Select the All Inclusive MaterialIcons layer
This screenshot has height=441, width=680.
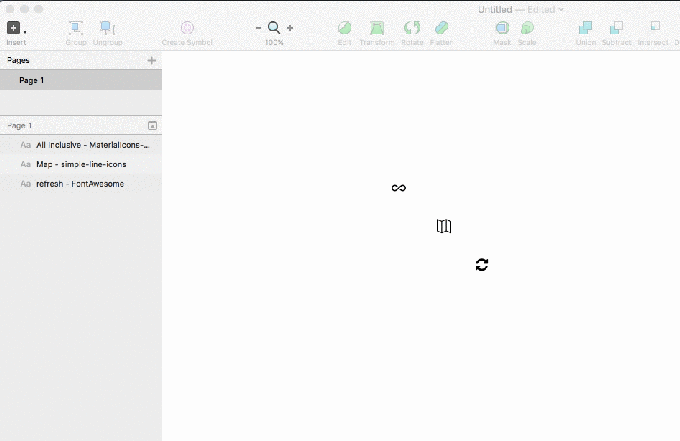tap(81, 145)
